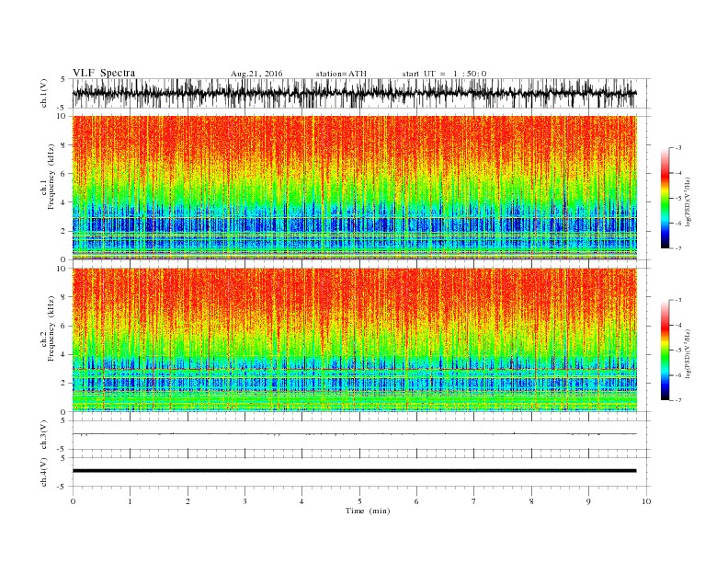Select the "ch.4(V)" axis label
The image size is (728, 563).
click(44, 472)
